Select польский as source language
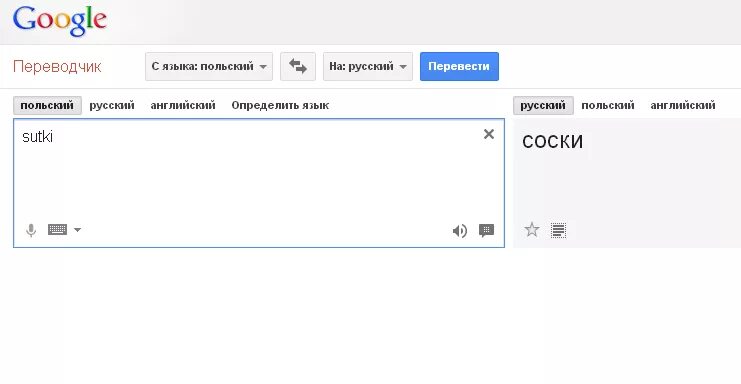 [x=47, y=105]
